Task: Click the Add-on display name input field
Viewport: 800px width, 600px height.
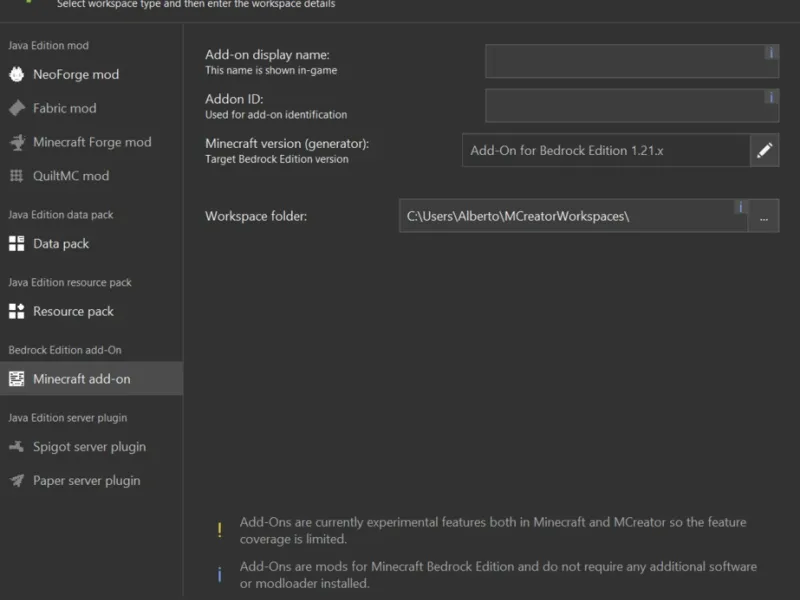Action: (x=632, y=61)
